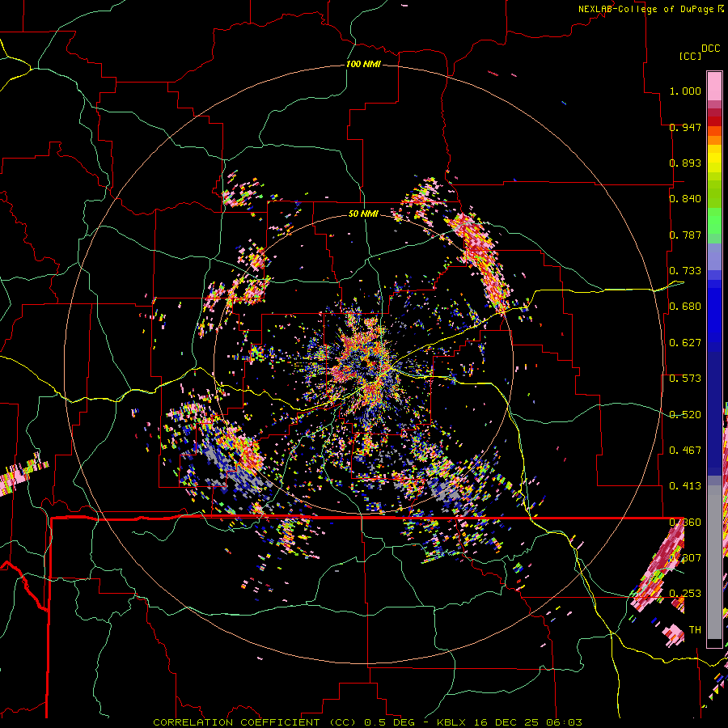Click the 0.627 value on color scale
Viewport: 728px width, 728px height.
(685, 343)
